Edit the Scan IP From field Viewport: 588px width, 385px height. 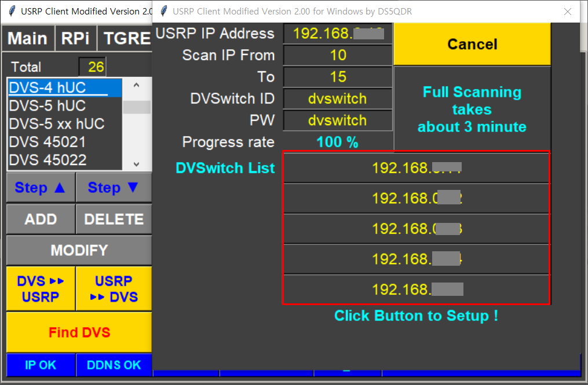point(338,55)
